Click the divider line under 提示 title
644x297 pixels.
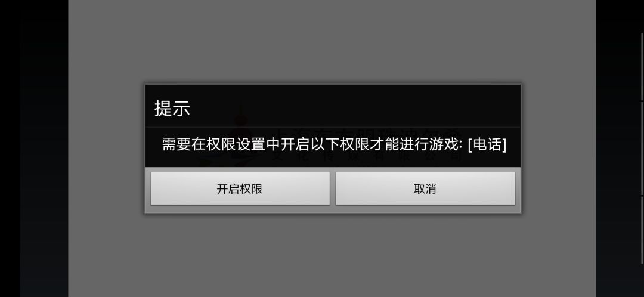click(x=333, y=127)
